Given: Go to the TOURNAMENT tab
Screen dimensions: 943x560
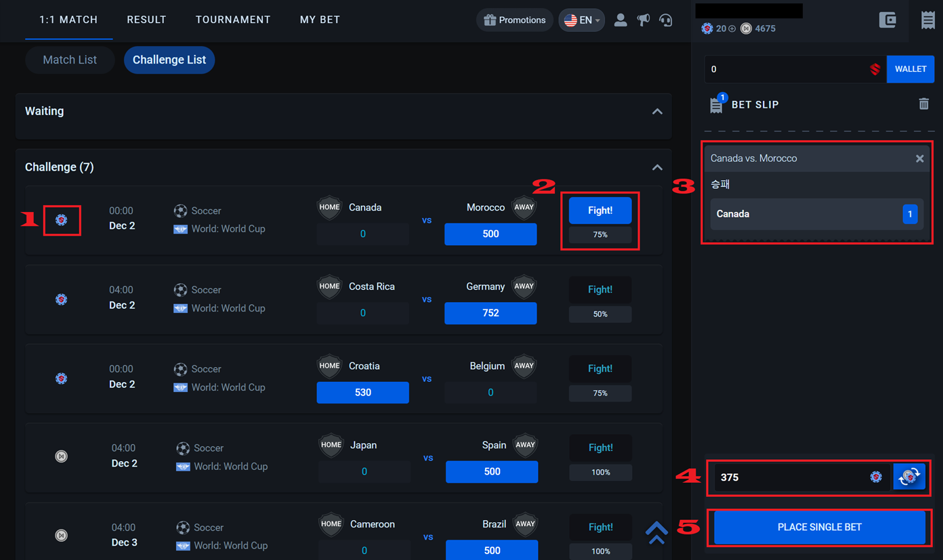Looking at the screenshot, I should [x=233, y=20].
